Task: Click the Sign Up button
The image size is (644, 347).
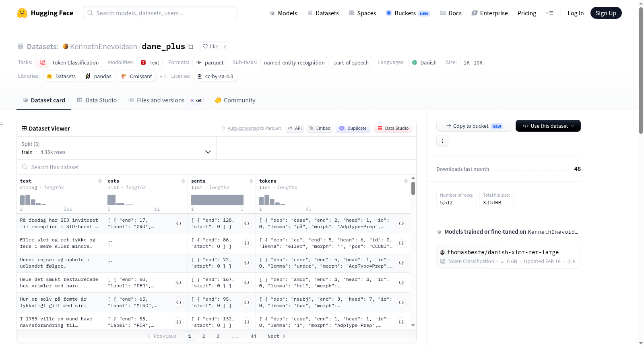Action: coord(606,13)
